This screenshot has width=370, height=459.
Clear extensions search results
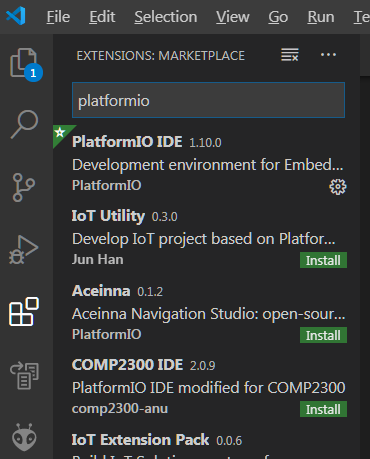coord(290,55)
